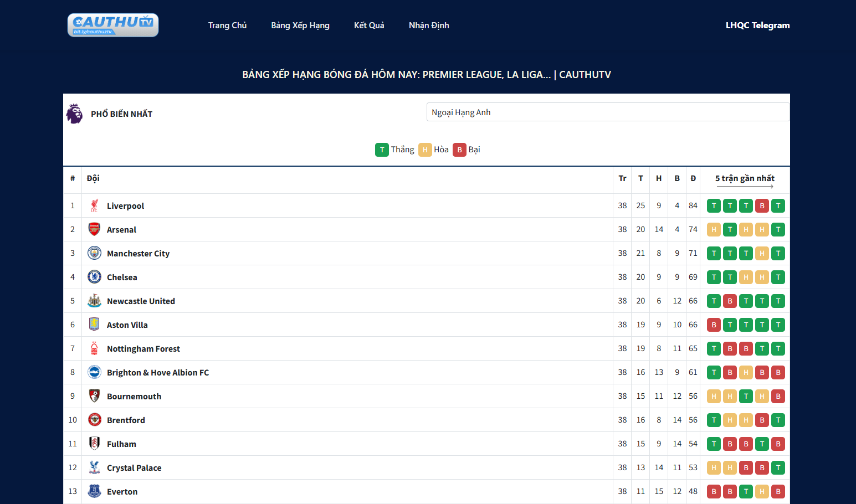
Task: Click the Brentford team name
Action: click(126, 420)
